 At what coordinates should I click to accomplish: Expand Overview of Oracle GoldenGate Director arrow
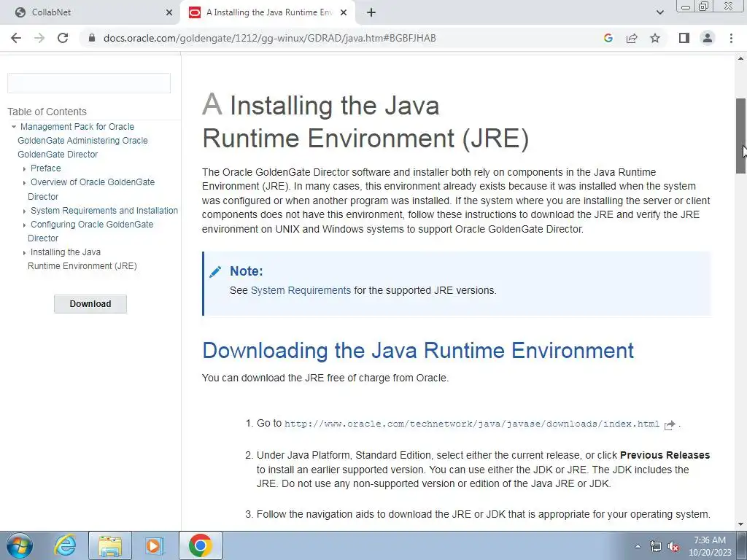click(x=24, y=182)
